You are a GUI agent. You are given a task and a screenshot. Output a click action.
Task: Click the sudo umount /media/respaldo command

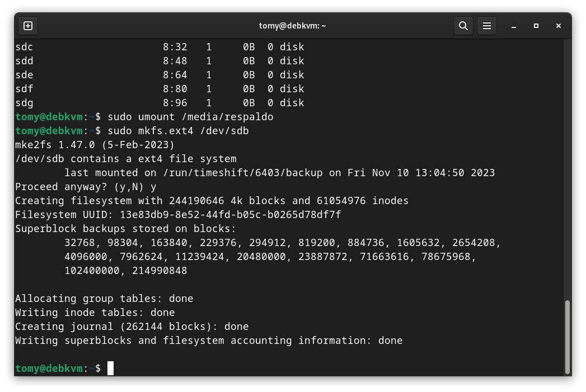pyautogui.click(x=190, y=117)
